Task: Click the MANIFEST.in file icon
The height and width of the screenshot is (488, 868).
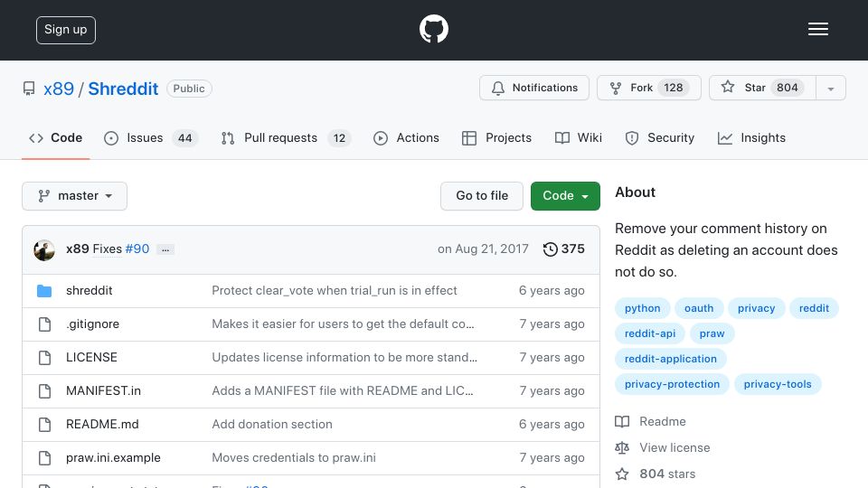Action: [45, 391]
